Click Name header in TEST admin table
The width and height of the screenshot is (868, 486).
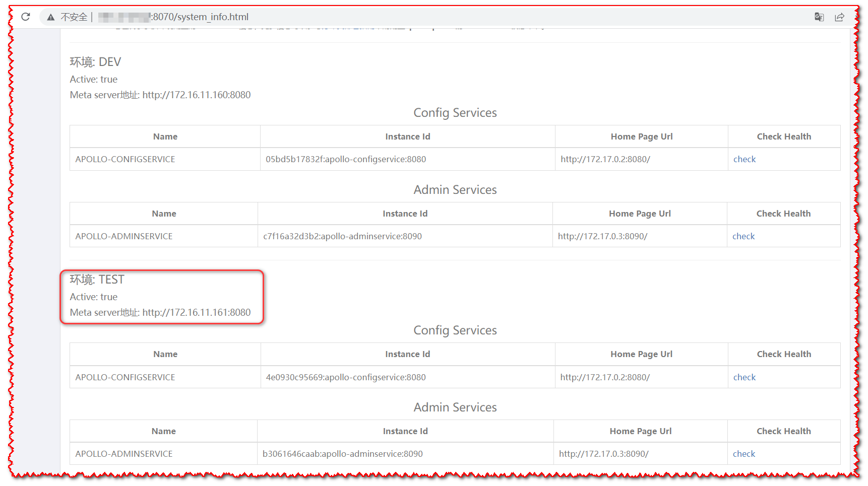(x=164, y=431)
